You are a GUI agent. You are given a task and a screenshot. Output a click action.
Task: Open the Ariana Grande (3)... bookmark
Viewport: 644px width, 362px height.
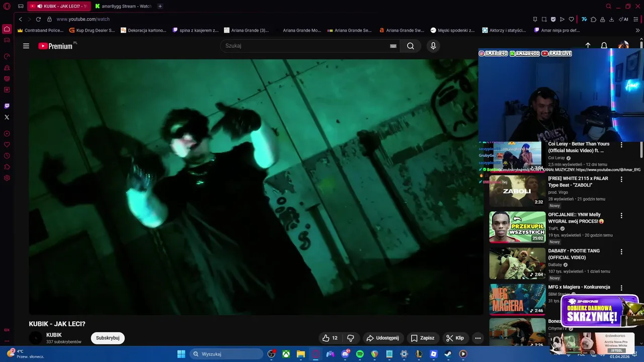[247, 30]
